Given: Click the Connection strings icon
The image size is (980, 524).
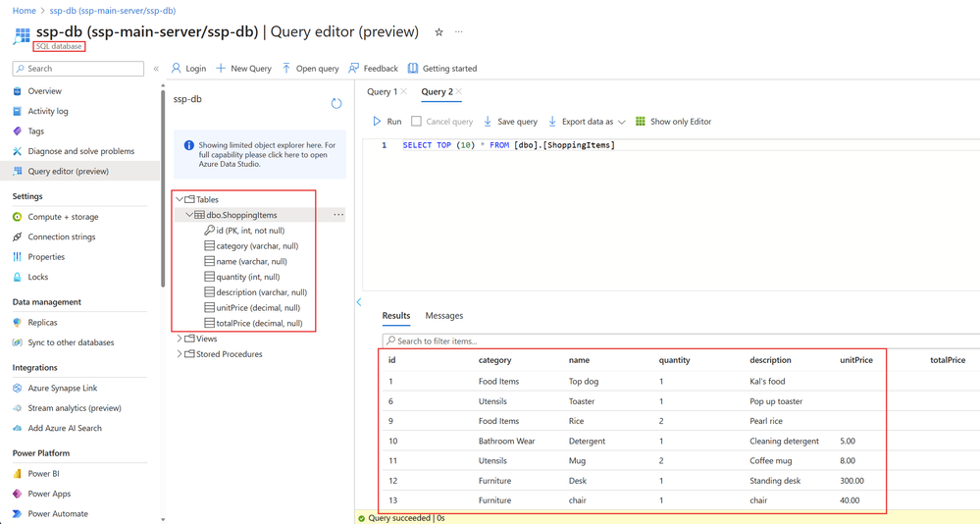Looking at the screenshot, I should [x=17, y=237].
